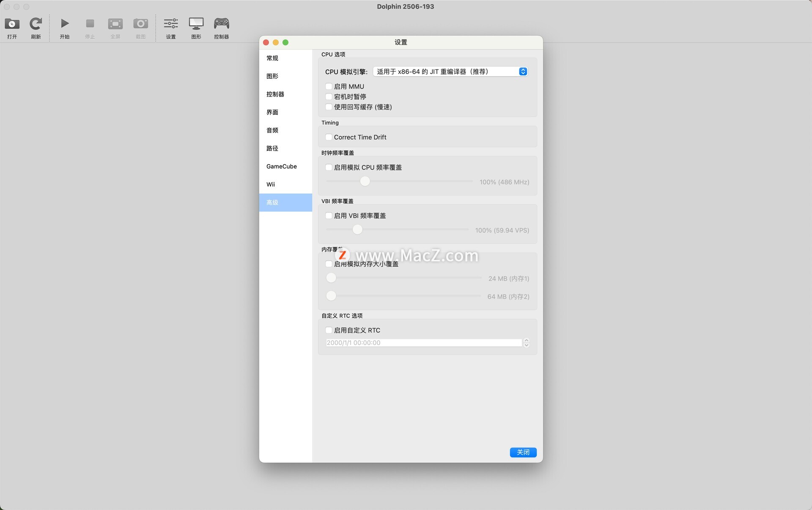Click the Timing section heading

click(330, 123)
